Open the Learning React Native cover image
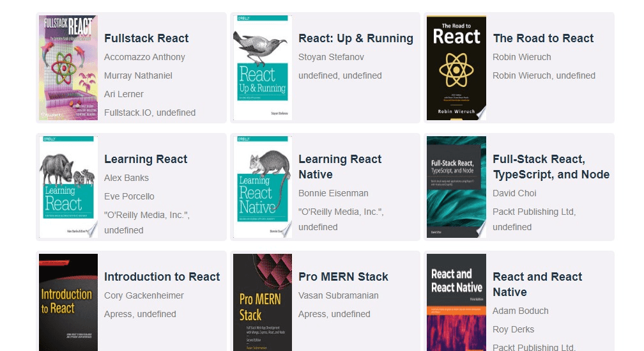 tap(263, 187)
